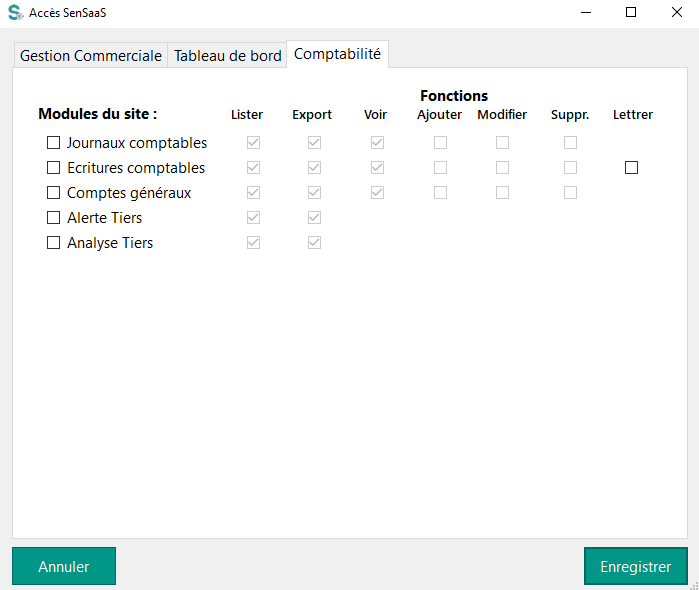699x590 pixels.
Task: Click the window resize grip
Action: [694, 585]
